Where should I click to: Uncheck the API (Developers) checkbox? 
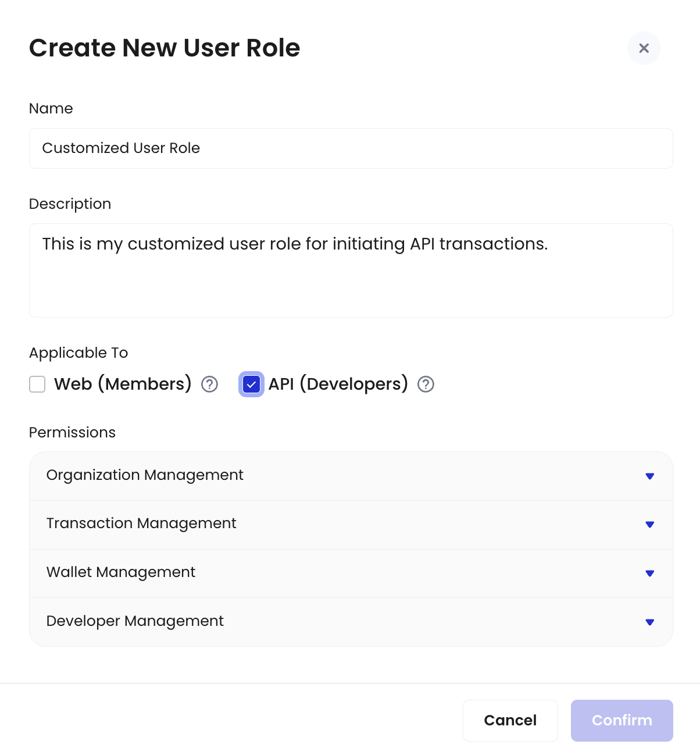(x=251, y=384)
